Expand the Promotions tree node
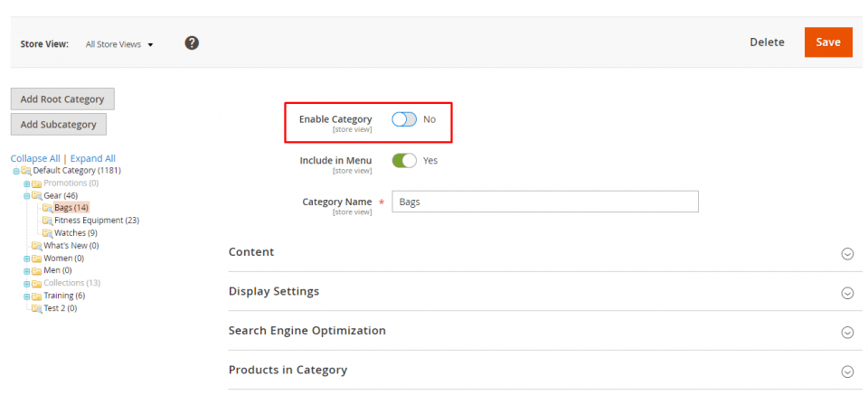This screenshot has width=868, height=395. pyautogui.click(x=26, y=183)
